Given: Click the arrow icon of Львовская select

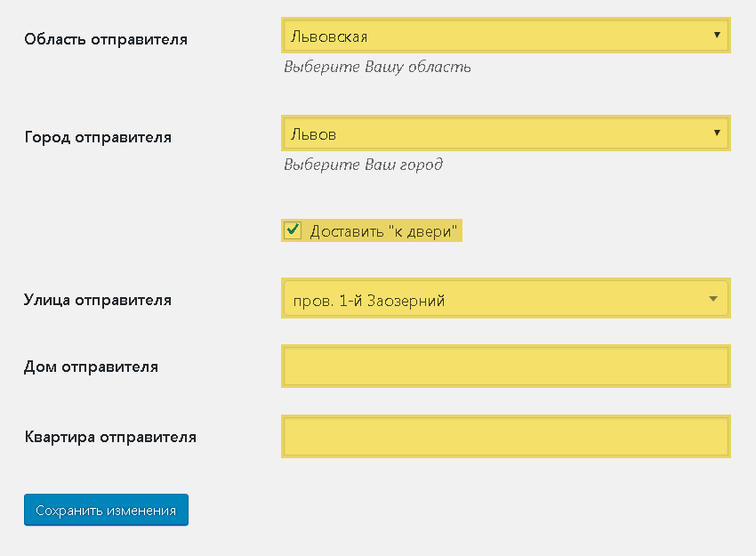Looking at the screenshot, I should [x=717, y=35].
